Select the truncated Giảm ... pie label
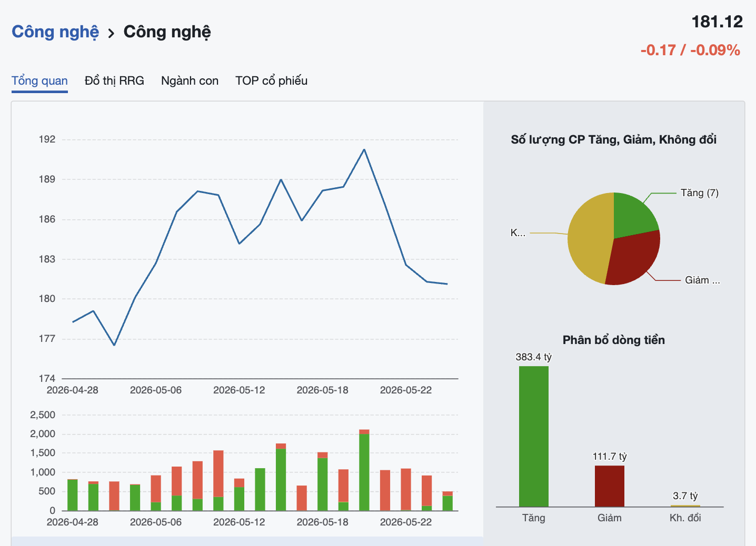 702,280
